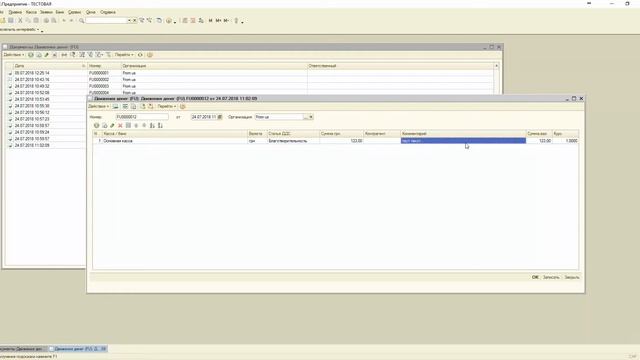Click the Статья ДДС column header
Screen dimensions: 640x360
pos(293,134)
